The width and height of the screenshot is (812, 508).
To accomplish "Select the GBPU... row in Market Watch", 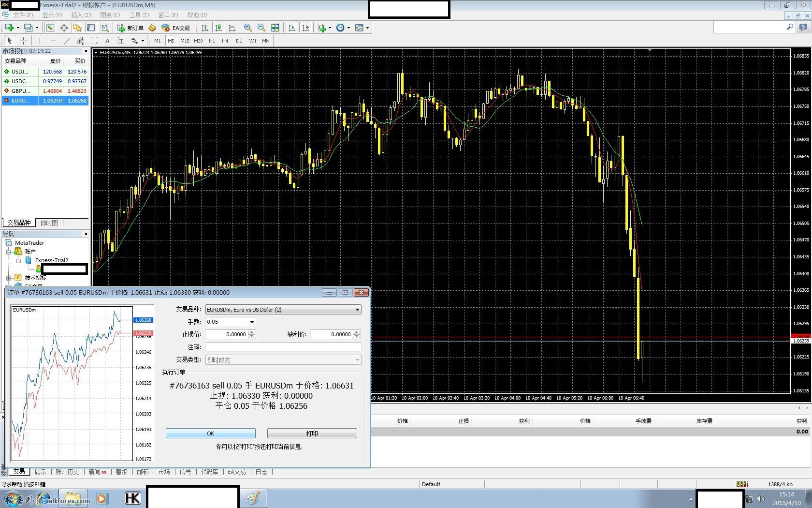I will pyautogui.click(x=45, y=90).
